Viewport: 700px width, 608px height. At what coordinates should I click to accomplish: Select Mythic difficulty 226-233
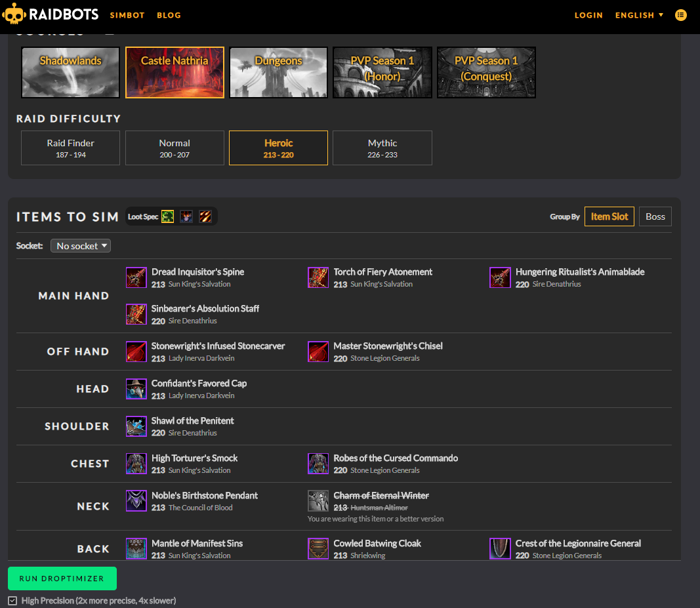(x=382, y=148)
